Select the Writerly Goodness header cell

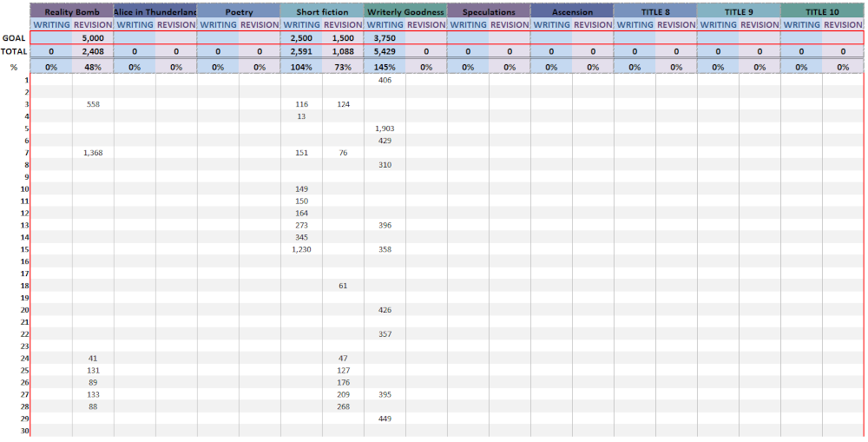click(x=405, y=12)
